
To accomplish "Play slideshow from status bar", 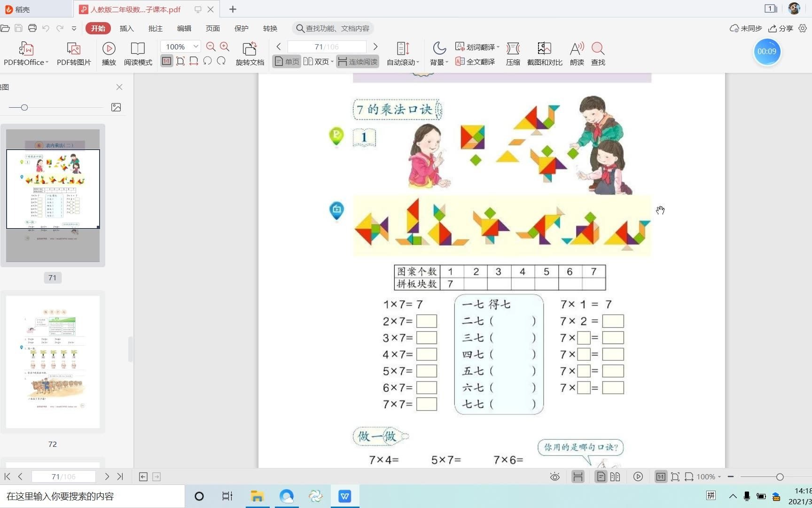I will tap(638, 477).
